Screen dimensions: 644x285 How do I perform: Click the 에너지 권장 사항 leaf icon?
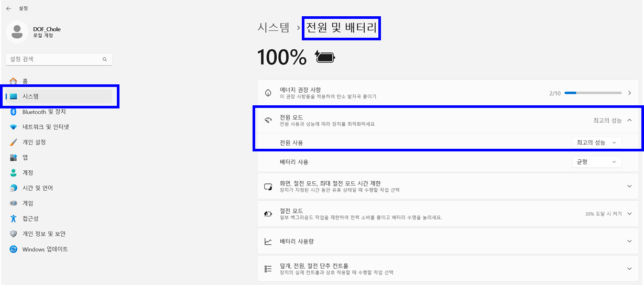[x=268, y=93]
